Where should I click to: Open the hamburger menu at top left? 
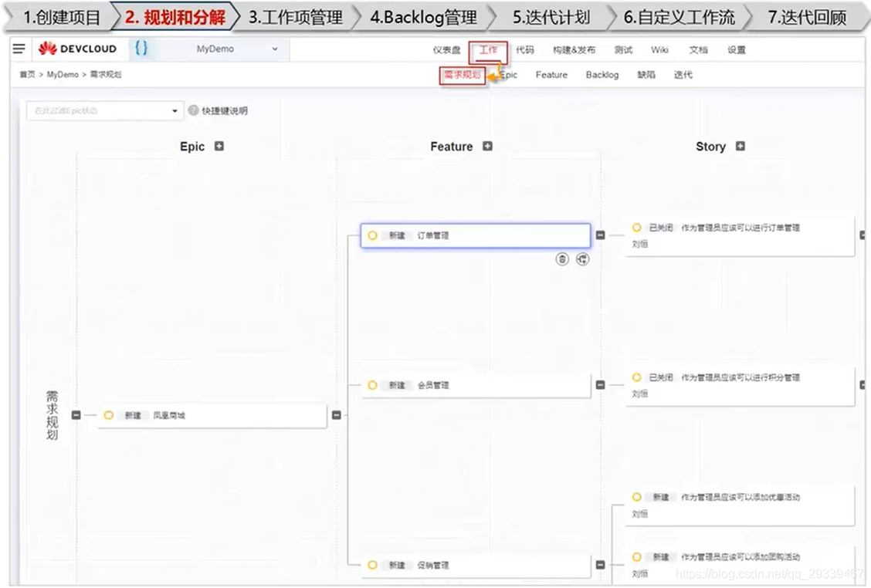19,49
